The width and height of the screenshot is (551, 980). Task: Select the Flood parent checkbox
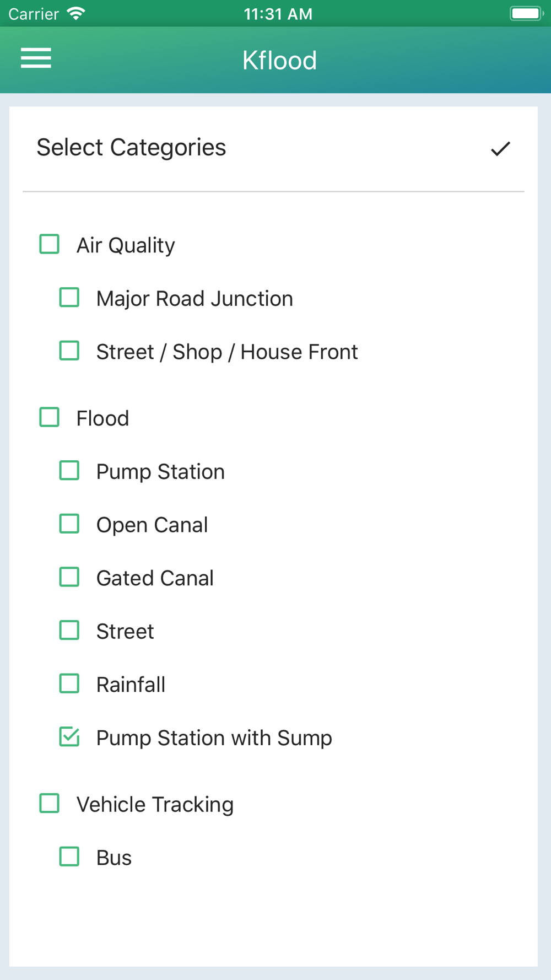(x=50, y=417)
